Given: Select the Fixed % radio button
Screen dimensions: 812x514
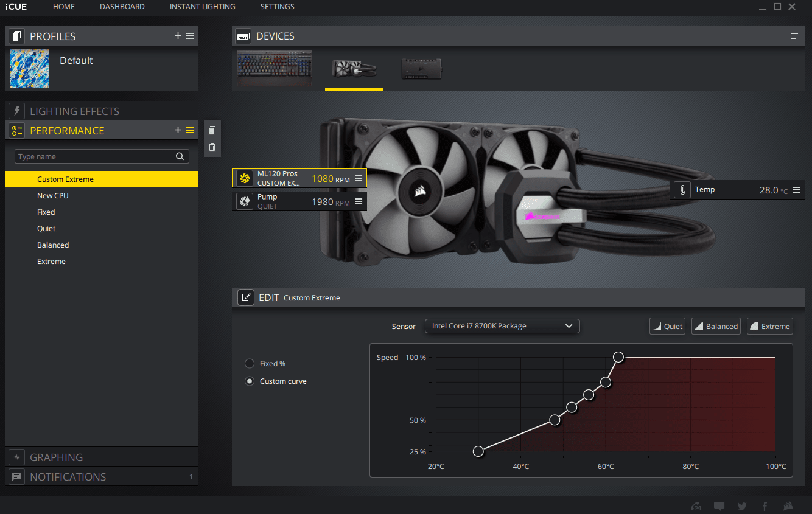Looking at the screenshot, I should click(250, 363).
